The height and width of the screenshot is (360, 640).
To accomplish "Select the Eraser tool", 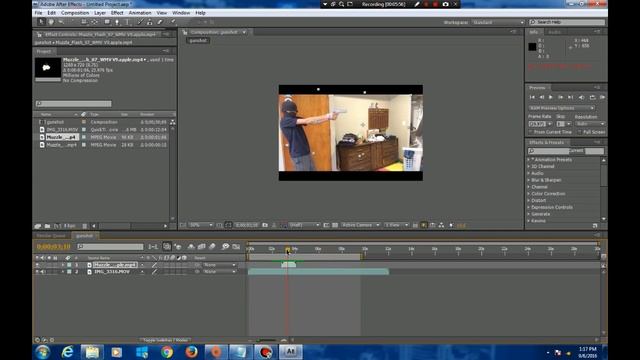I will 160,22.
